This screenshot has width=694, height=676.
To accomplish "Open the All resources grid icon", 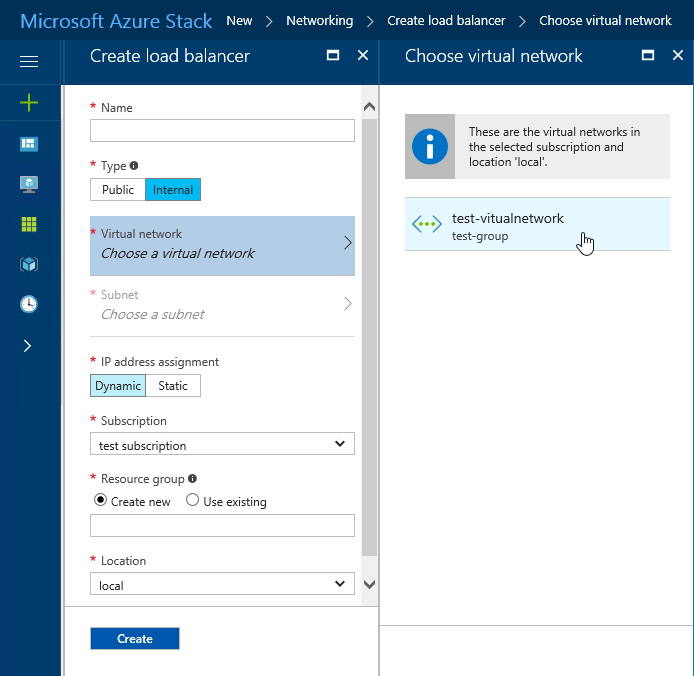I will pos(29,224).
